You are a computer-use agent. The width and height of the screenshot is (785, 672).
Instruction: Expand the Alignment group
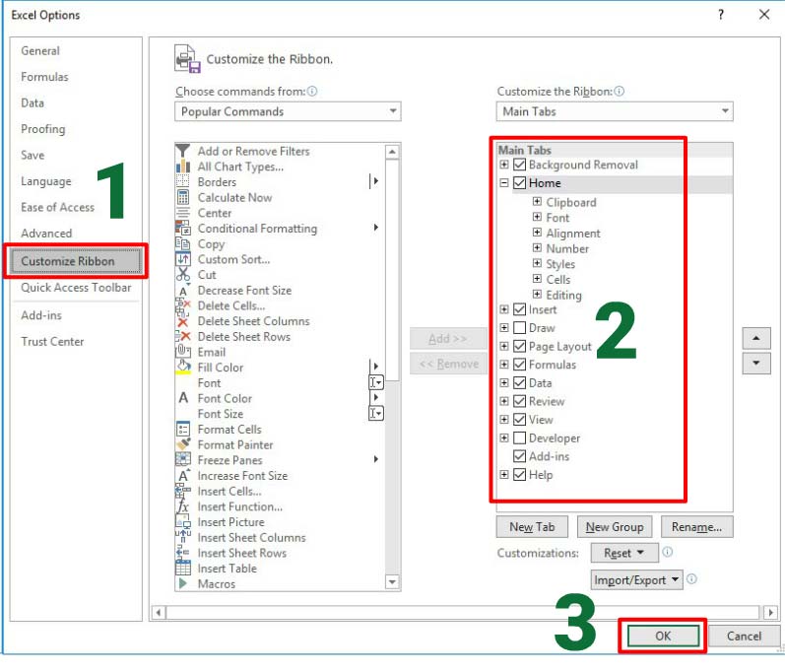pyautogui.click(x=537, y=233)
